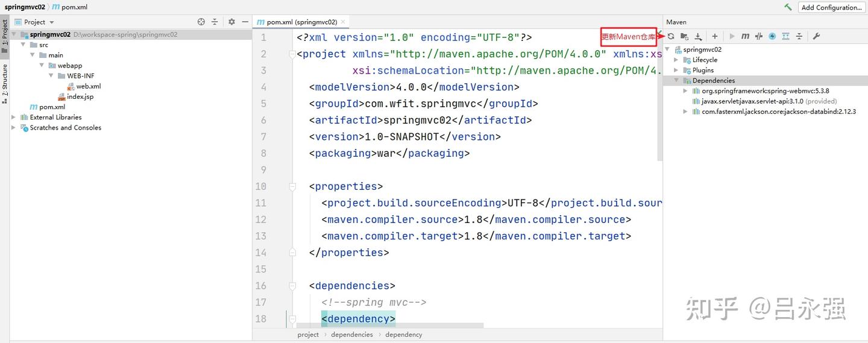The image size is (868, 343).
Task: Click the green Build hammer icon
Action: 788,7
